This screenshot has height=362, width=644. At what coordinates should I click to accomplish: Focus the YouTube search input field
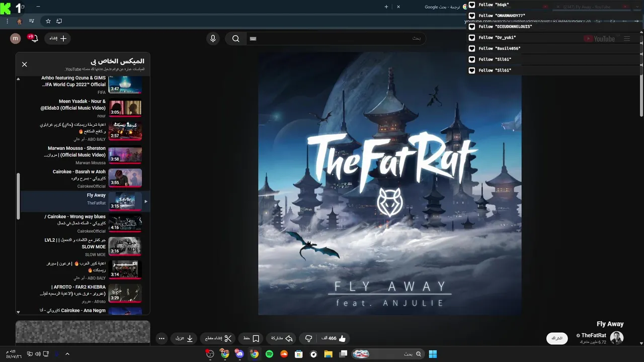click(336, 39)
